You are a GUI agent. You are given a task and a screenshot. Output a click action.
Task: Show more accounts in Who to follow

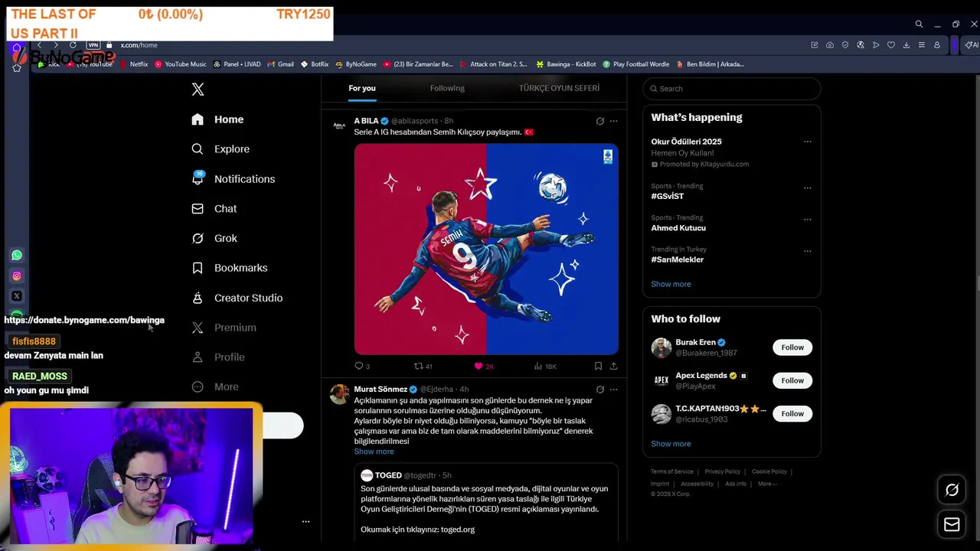click(671, 444)
